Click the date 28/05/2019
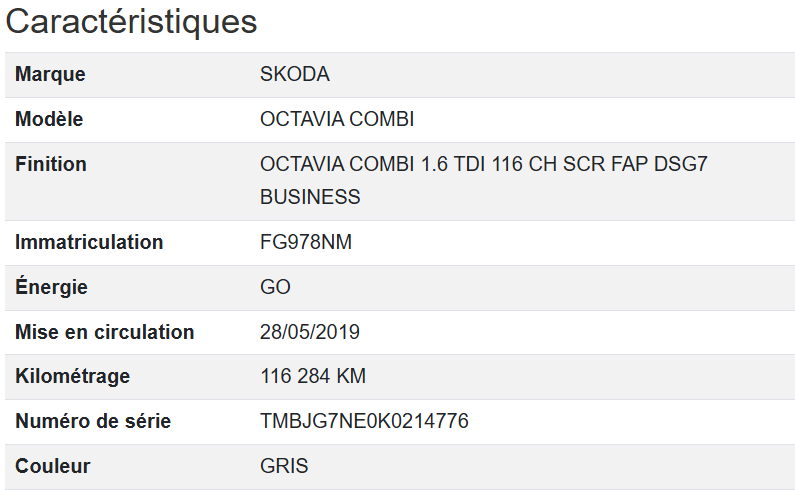The height and width of the screenshot is (490, 795). pyautogui.click(x=310, y=332)
